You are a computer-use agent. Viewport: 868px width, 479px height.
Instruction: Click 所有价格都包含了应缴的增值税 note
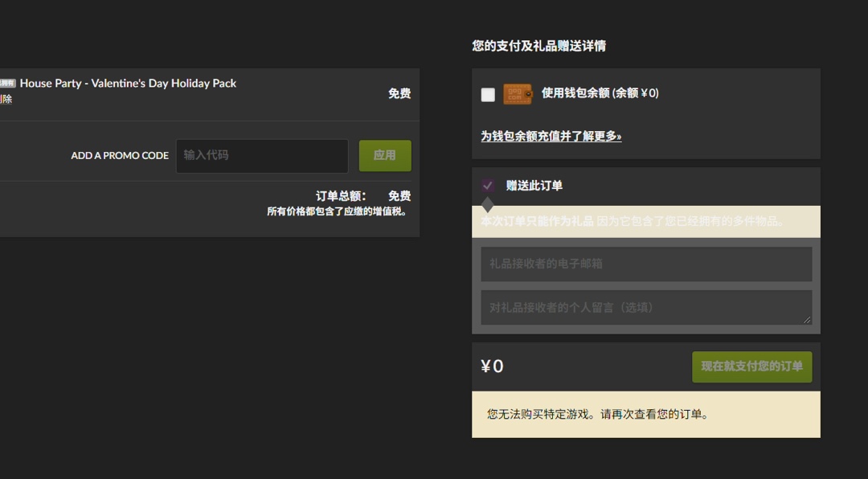click(337, 211)
